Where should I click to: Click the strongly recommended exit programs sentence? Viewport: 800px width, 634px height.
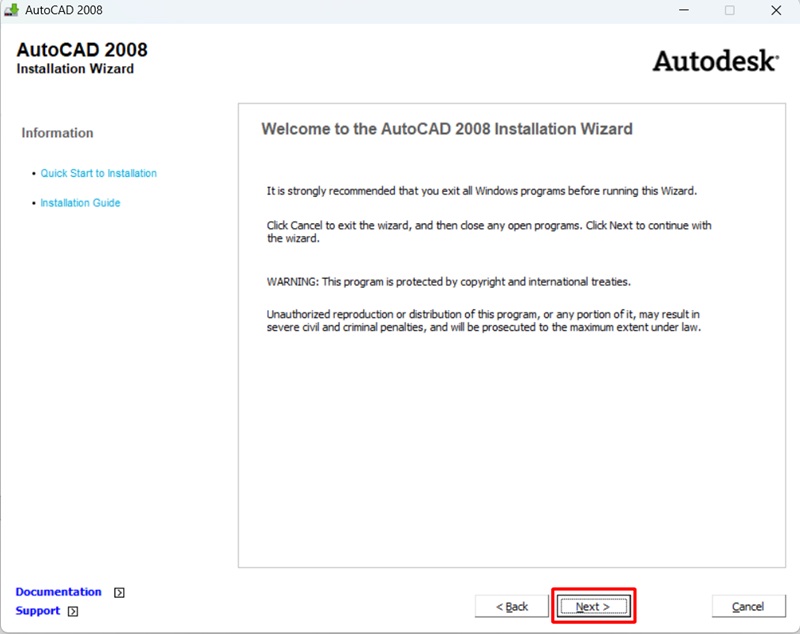pyautogui.click(x=480, y=190)
